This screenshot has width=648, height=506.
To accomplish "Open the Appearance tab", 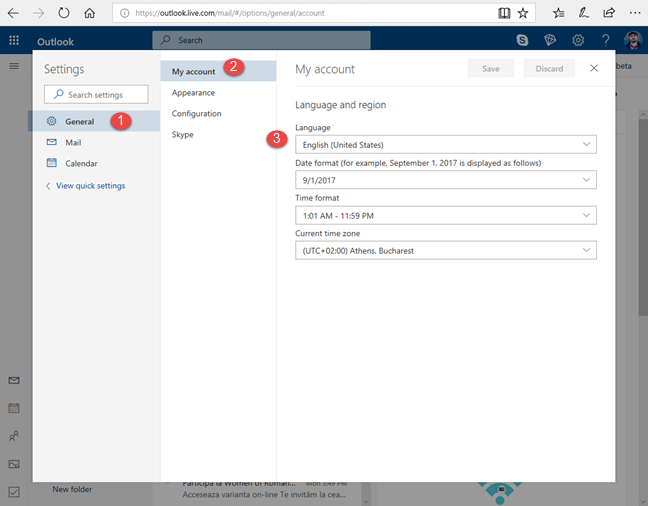I will [218, 93].
